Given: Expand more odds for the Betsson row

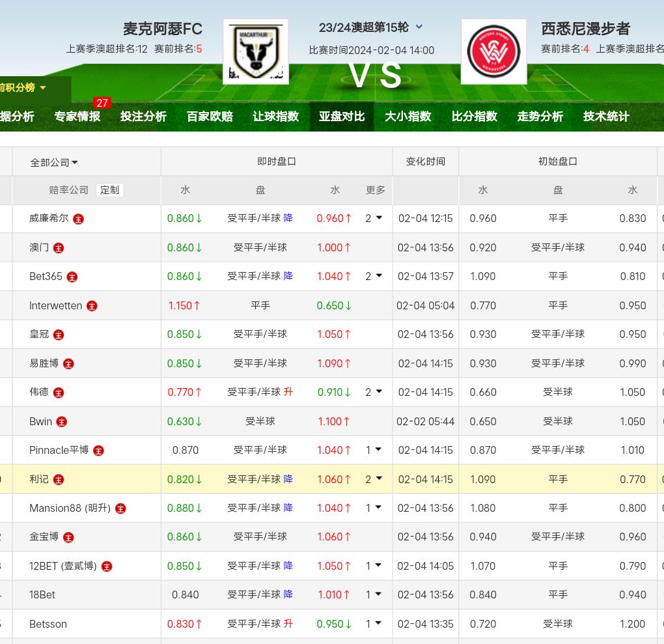Looking at the screenshot, I should point(373,624).
